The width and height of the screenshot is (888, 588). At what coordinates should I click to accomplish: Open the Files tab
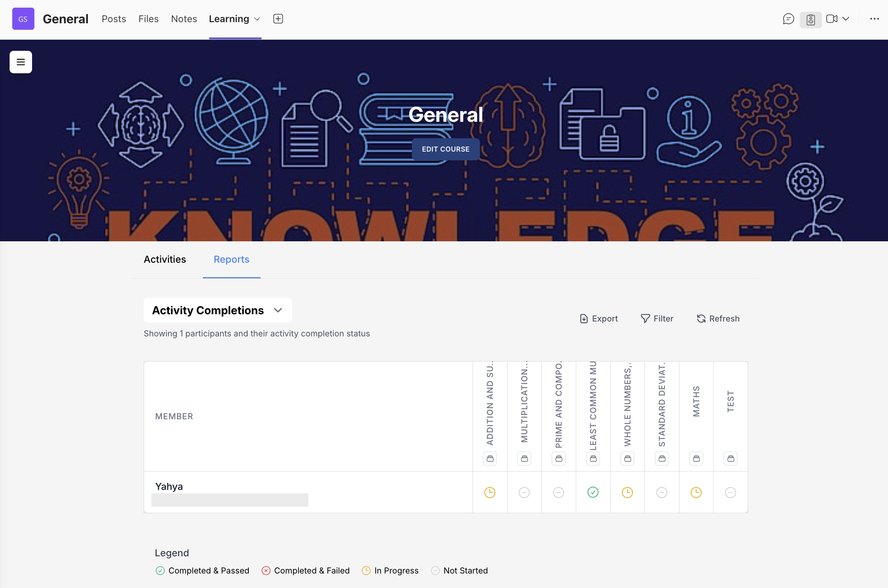tap(148, 19)
